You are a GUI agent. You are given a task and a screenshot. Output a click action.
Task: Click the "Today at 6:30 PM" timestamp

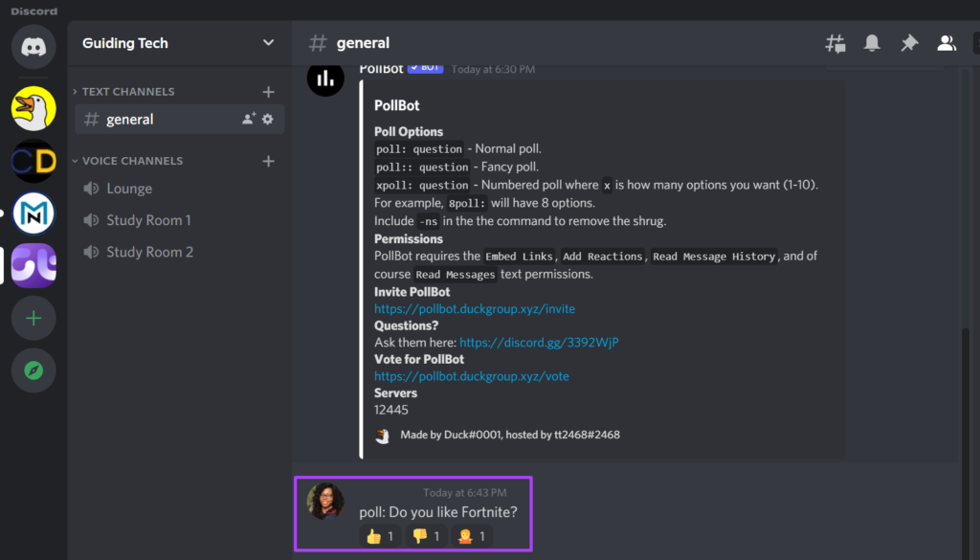coord(493,69)
